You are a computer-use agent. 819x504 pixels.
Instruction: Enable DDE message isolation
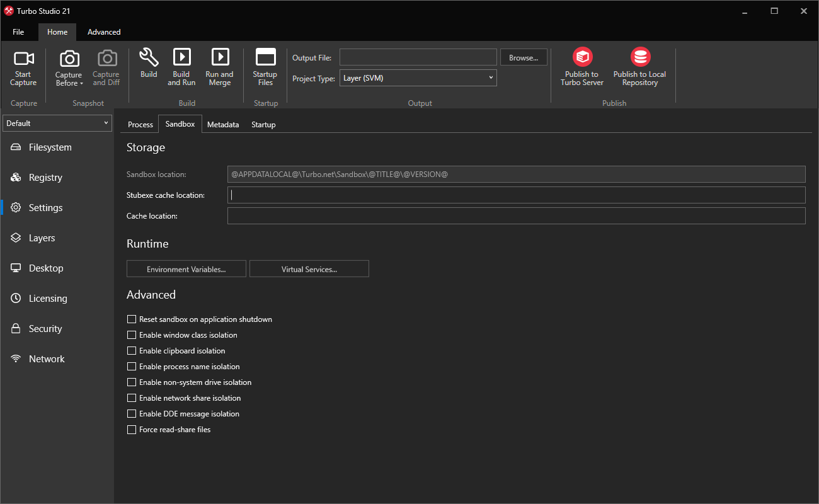pos(132,413)
